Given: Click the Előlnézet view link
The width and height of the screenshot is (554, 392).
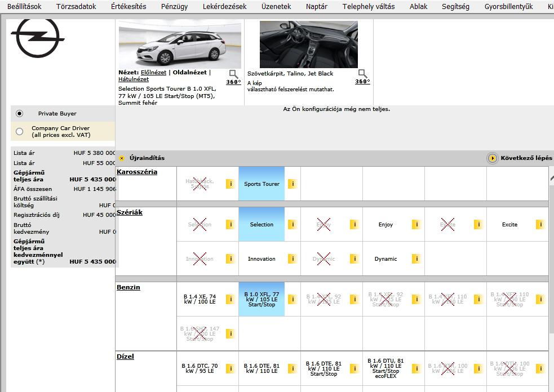Looking at the screenshot, I should 153,73.
